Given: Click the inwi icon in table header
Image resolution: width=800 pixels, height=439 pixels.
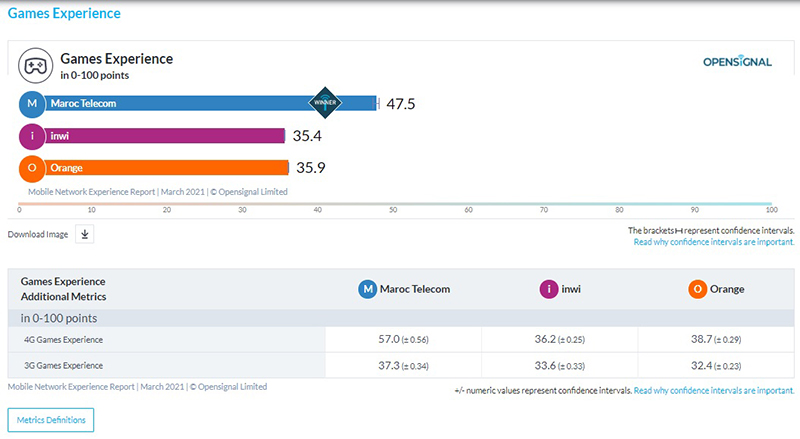Looking at the screenshot, I should (x=548, y=289).
